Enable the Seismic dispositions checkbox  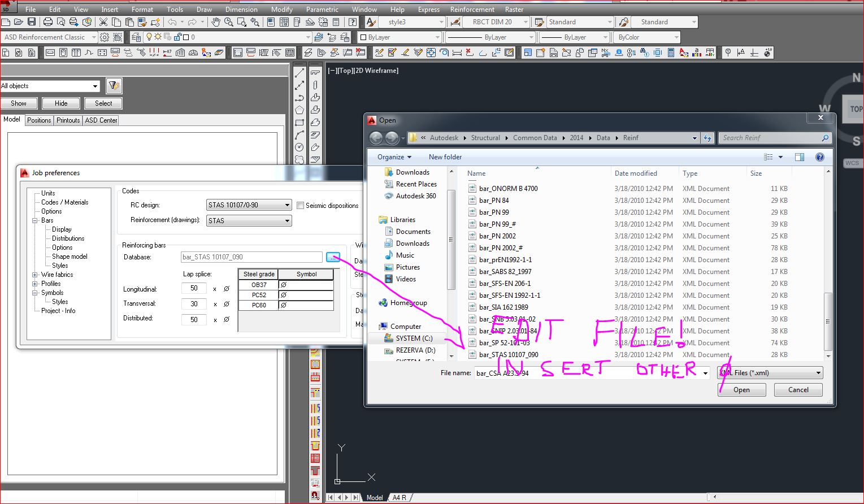tap(300, 206)
